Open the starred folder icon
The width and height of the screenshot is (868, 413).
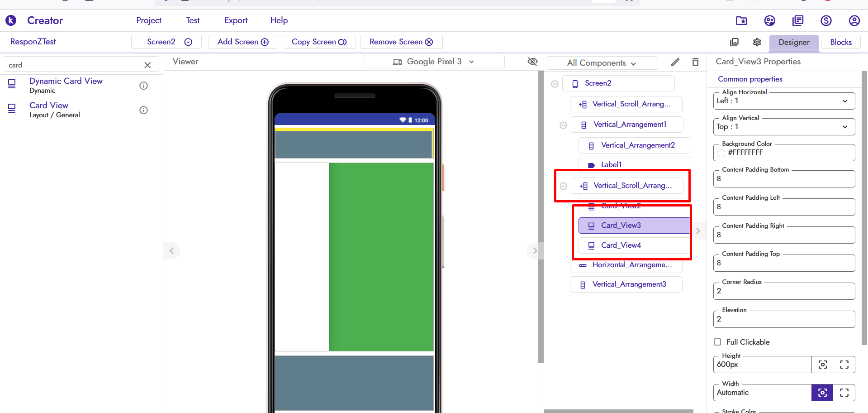point(741,20)
